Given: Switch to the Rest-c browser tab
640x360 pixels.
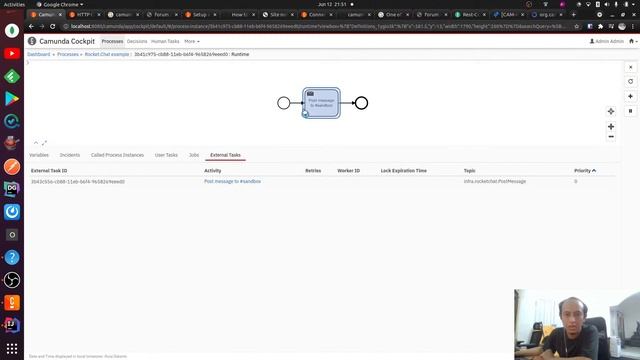Looking at the screenshot, I should (x=469, y=14).
